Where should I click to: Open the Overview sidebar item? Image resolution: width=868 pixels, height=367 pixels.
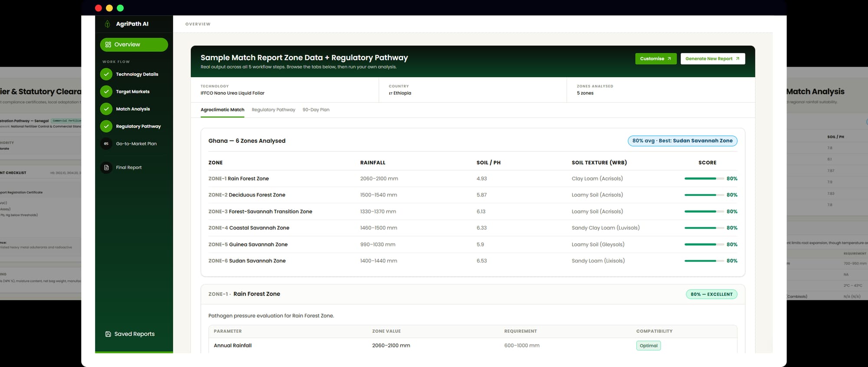(x=134, y=45)
